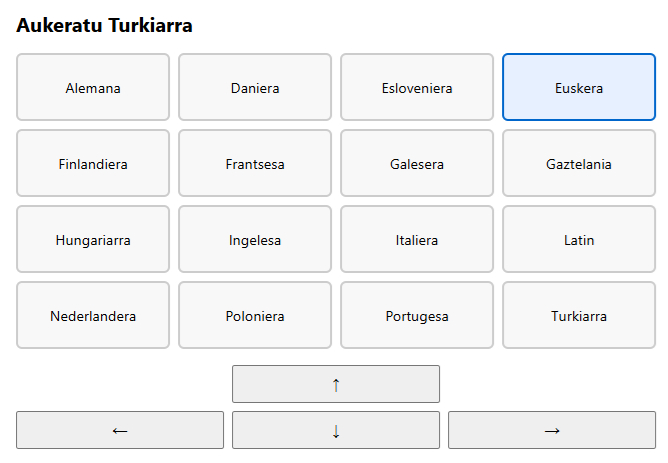
Task: Pick Gaztelania as the language
Action: click(579, 164)
